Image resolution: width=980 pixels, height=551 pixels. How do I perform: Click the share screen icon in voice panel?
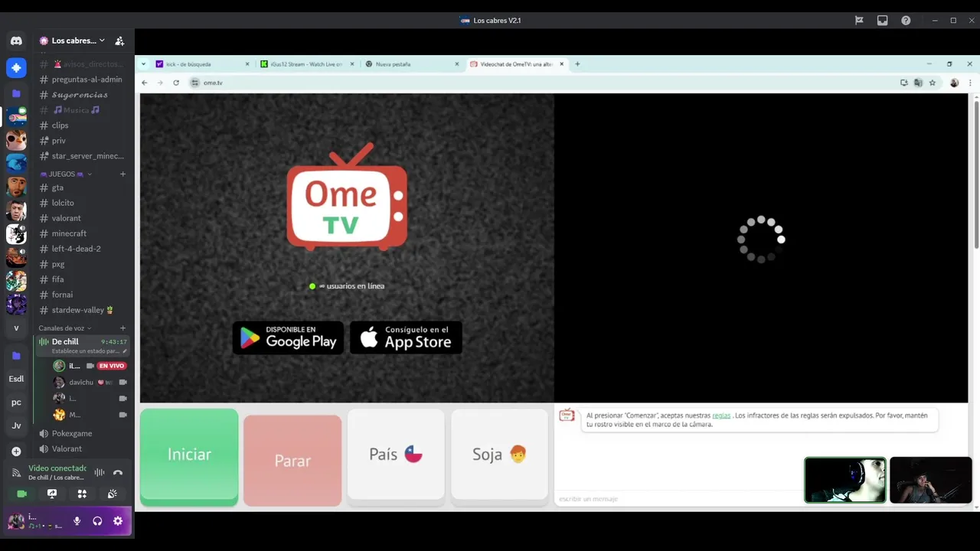(x=52, y=494)
